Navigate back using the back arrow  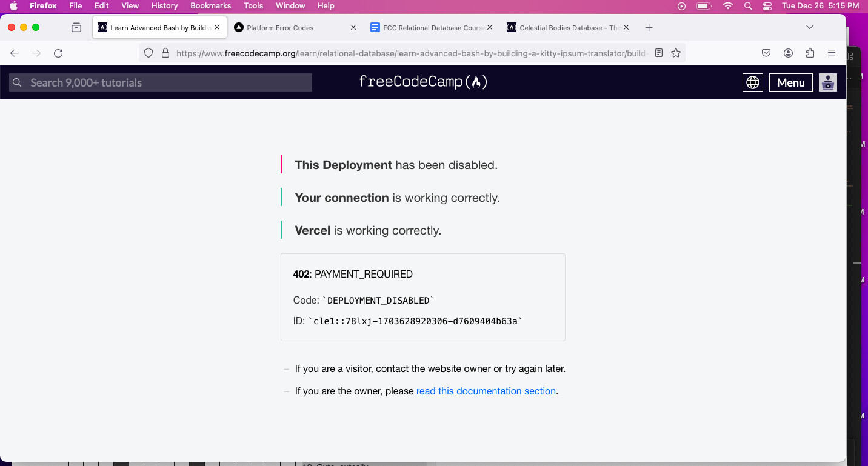click(14, 53)
